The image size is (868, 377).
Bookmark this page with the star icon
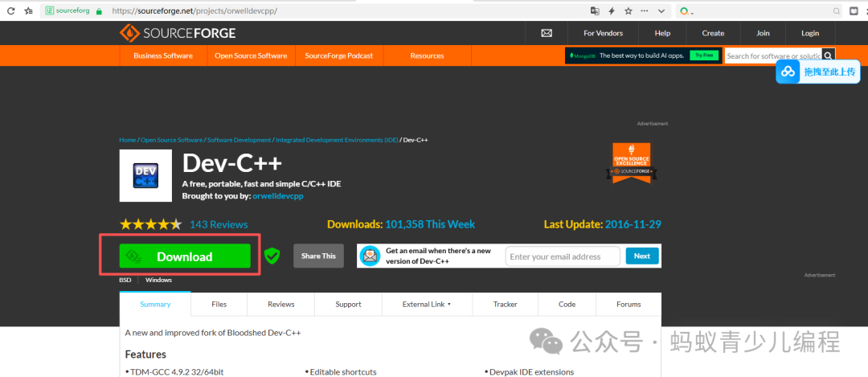628,10
